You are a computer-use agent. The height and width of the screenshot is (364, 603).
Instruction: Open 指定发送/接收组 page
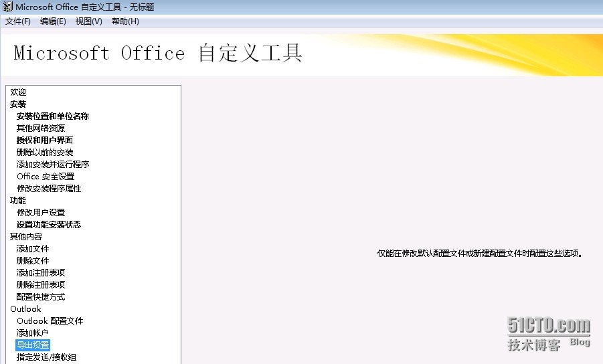[47, 357]
